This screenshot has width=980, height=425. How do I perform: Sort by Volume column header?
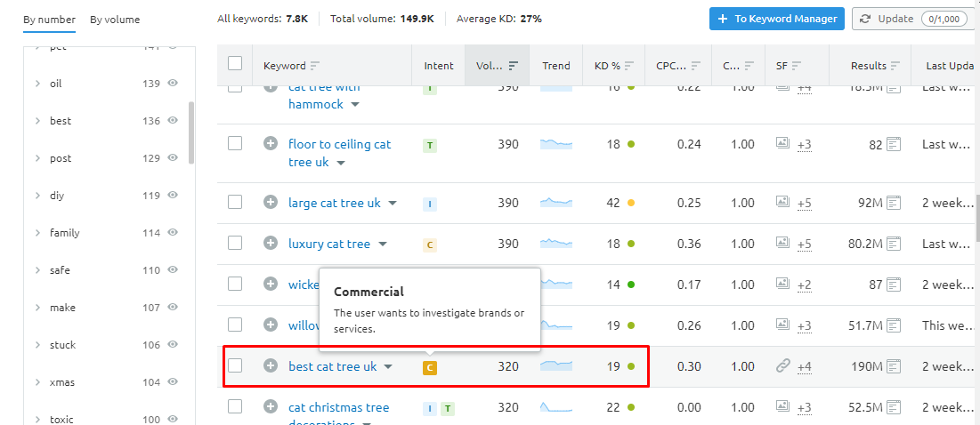coord(497,66)
